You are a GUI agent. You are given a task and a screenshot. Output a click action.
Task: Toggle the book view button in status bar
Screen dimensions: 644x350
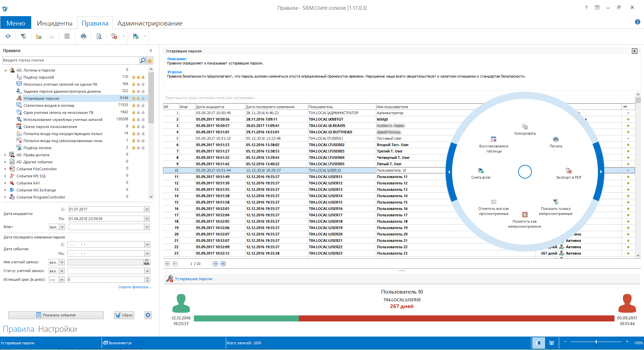tap(551, 343)
